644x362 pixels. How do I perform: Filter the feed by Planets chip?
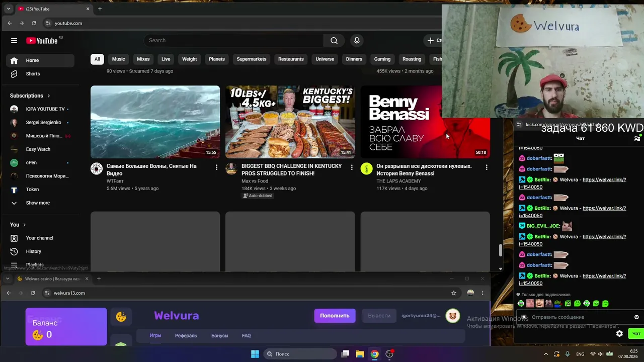coord(217,59)
